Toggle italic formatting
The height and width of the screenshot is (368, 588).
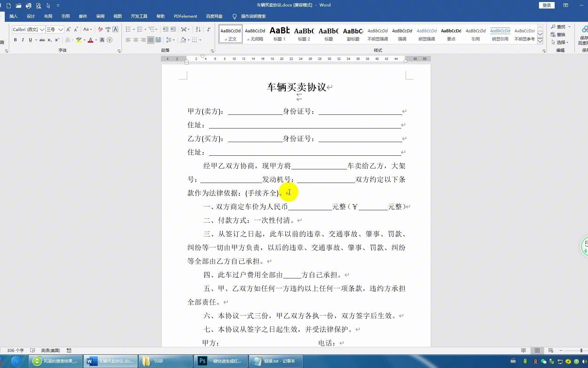tap(23, 40)
